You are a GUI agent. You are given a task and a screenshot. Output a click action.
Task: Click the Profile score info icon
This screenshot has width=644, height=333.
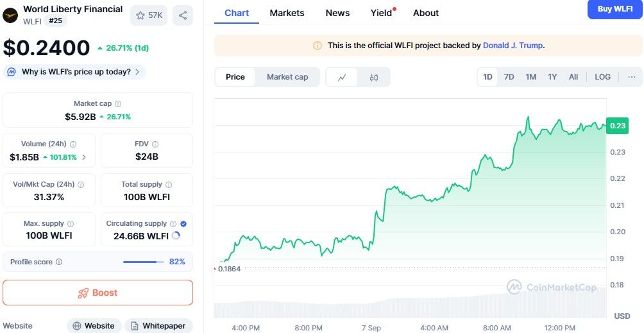tap(59, 262)
